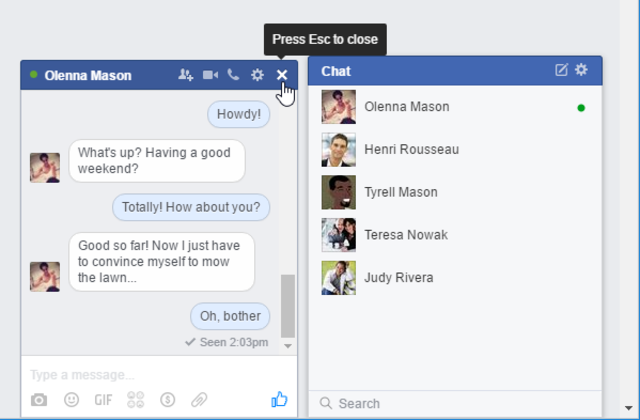
Task: Click avatar beside the lawn message
Action: (45, 277)
